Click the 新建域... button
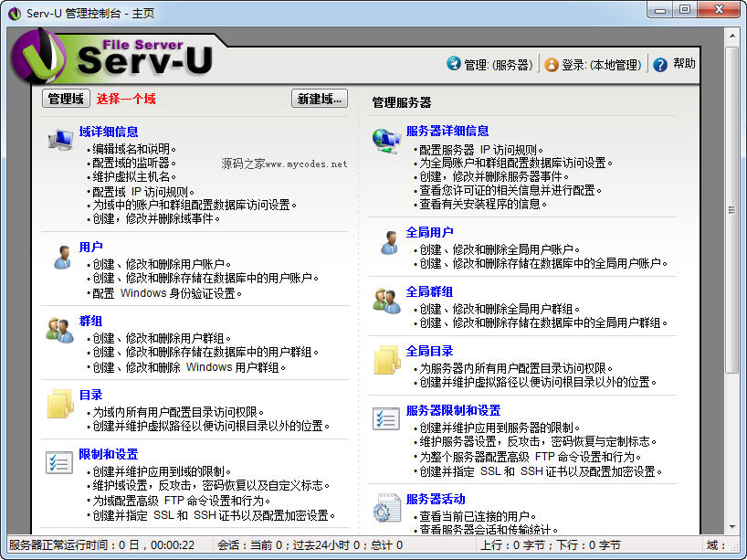The width and height of the screenshot is (747, 560). 320,99
